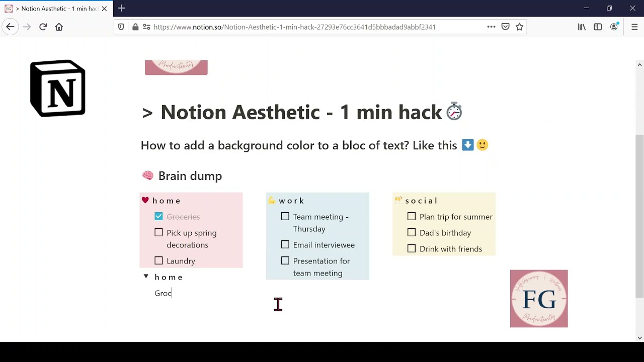Restore down the Firefox window

point(609,8)
